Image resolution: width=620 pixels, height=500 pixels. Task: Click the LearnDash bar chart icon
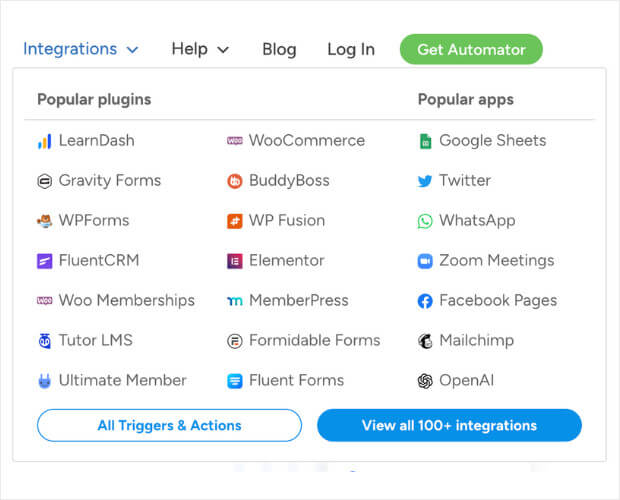pos(45,141)
